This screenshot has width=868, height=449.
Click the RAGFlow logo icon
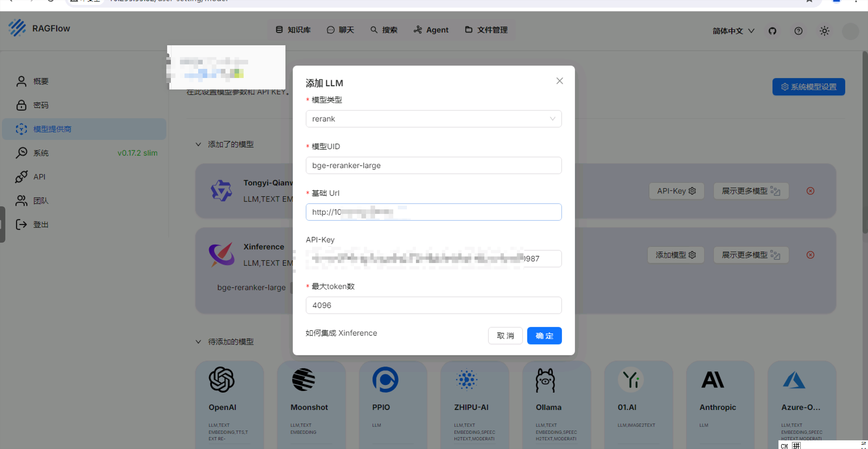pyautogui.click(x=17, y=28)
